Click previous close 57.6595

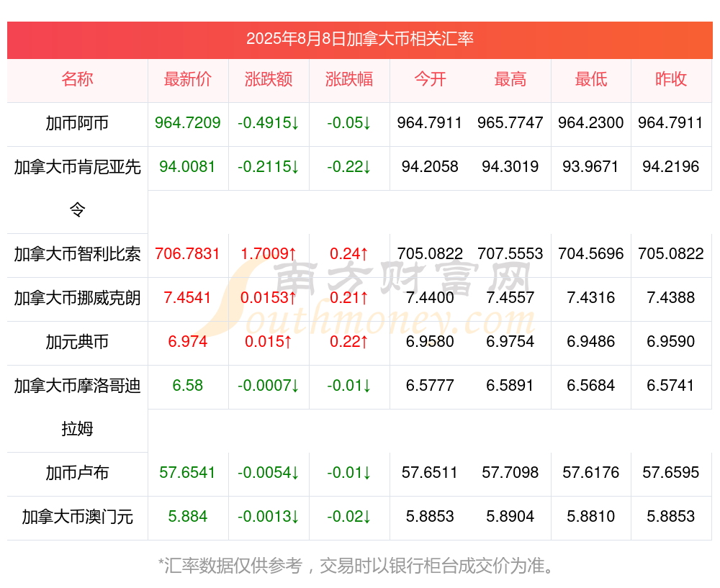[x=671, y=472]
